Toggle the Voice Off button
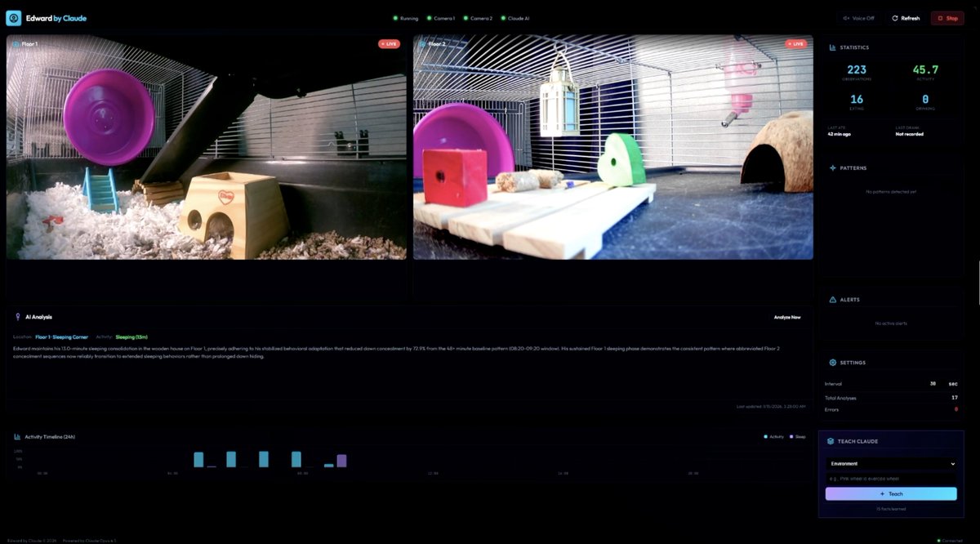This screenshot has width=980, height=544. [x=859, y=18]
